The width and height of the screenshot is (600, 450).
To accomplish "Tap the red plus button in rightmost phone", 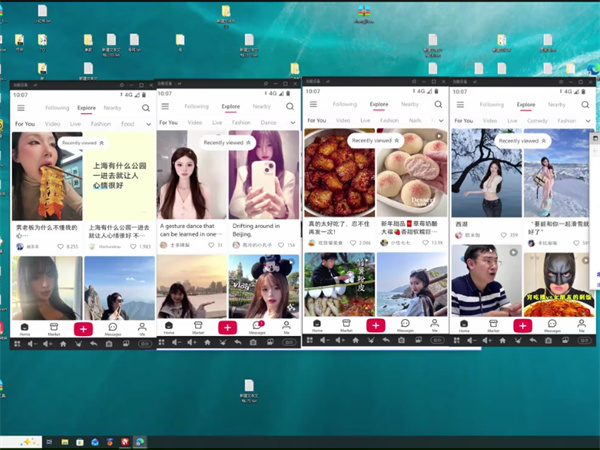I will [522, 326].
